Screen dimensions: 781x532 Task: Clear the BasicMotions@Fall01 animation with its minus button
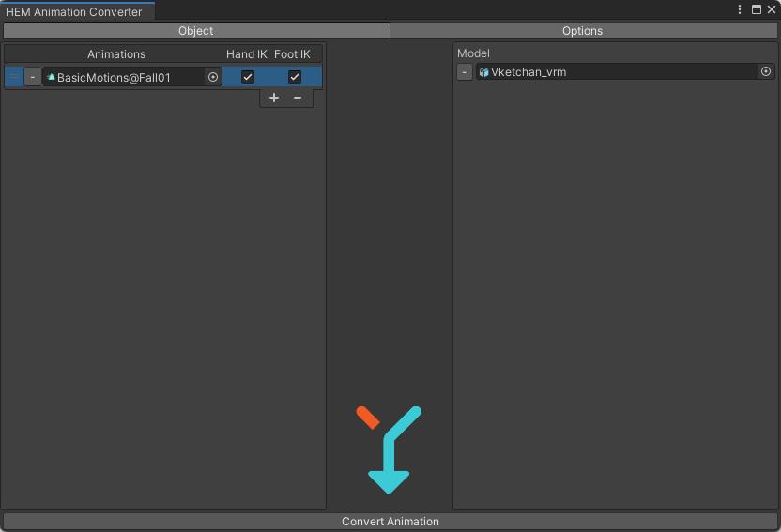click(33, 77)
